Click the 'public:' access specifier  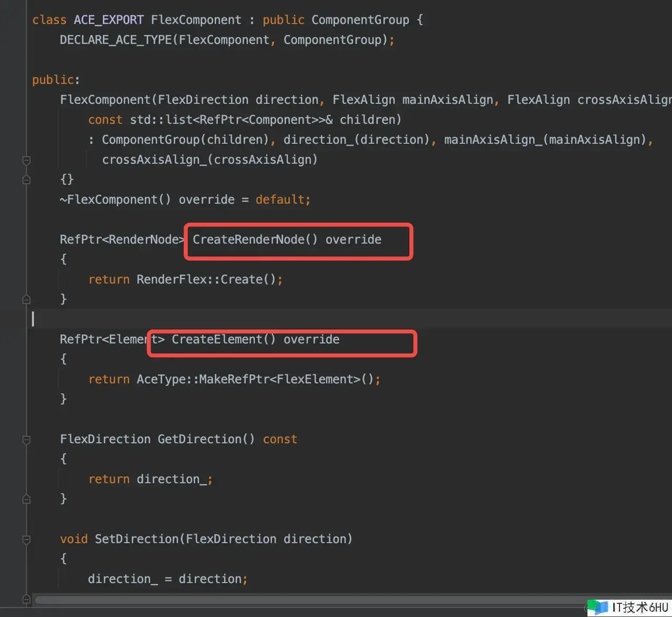pyautogui.click(x=55, y=80)
